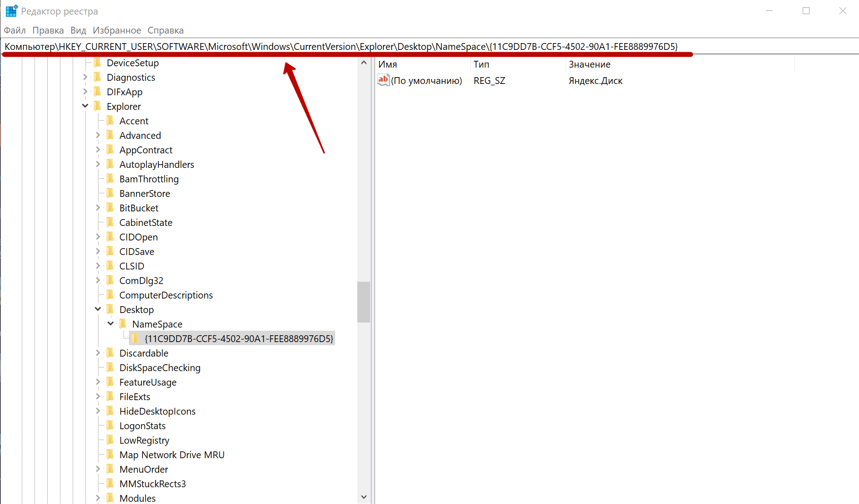The height and width of the screenshot is (504, 859).
Task: Click the AutoplayHandlers folder icon
Action: coord(110,164)
